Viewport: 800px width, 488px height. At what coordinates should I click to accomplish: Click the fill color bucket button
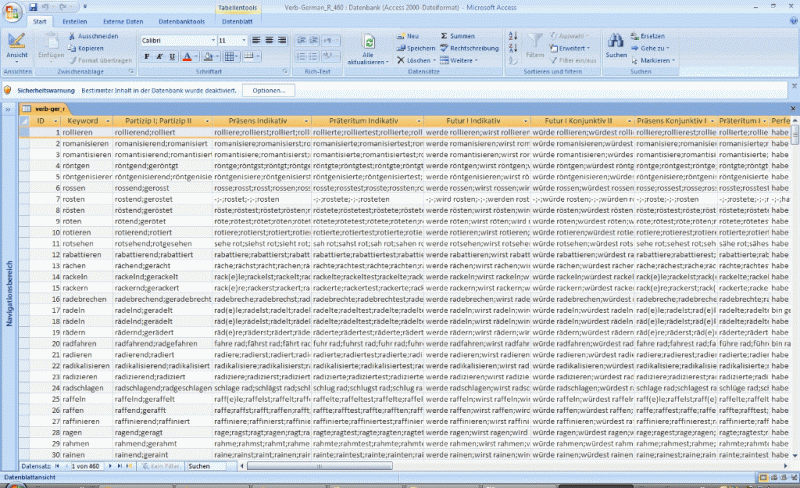[207, 57]
